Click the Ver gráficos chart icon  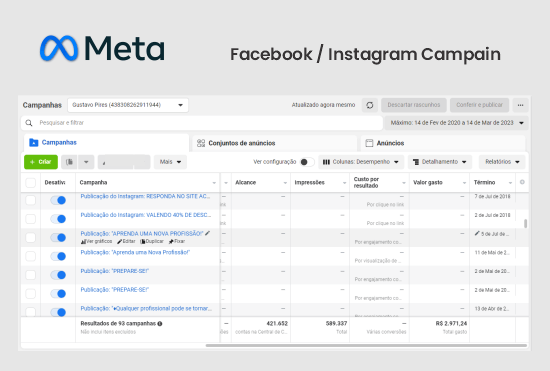83,242
